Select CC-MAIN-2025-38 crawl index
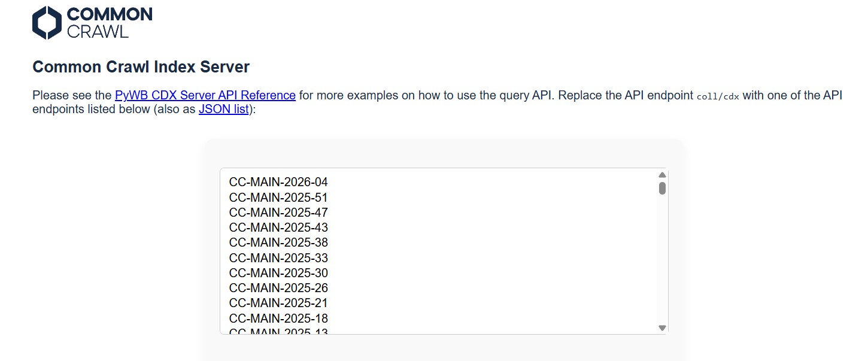This screenshot has height=361, width=868. 278,242
